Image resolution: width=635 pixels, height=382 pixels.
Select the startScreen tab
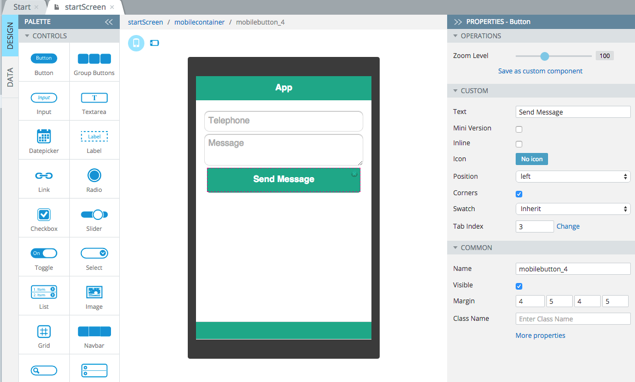(85, 7)
